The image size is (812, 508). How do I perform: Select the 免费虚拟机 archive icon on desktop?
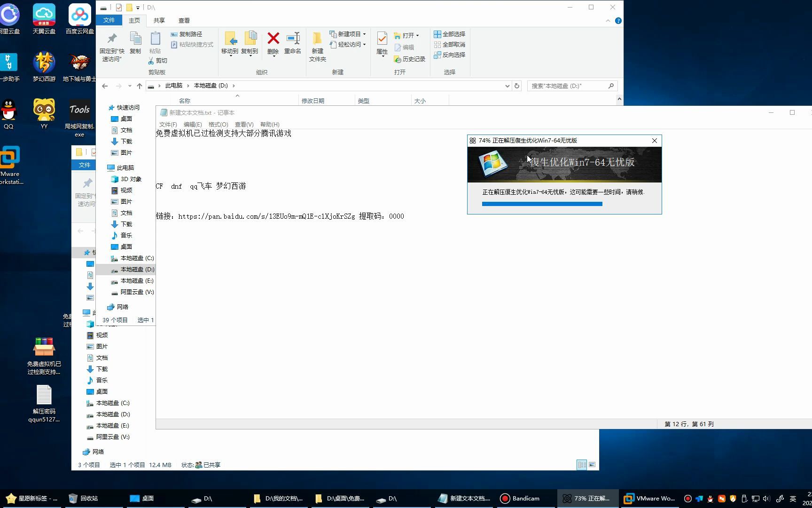(44, 356)
